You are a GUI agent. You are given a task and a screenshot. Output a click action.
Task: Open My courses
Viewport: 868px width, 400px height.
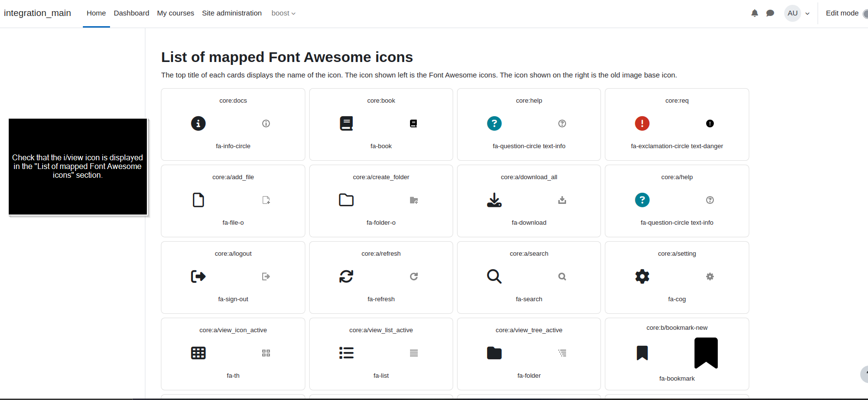(x=175, y=13)
